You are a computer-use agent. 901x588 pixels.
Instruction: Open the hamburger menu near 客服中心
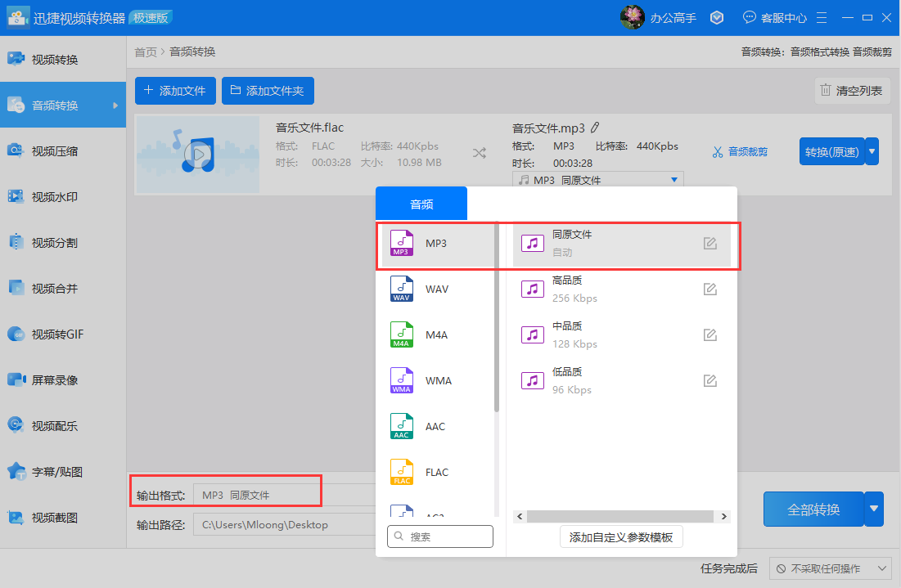(x=822, y=16)
